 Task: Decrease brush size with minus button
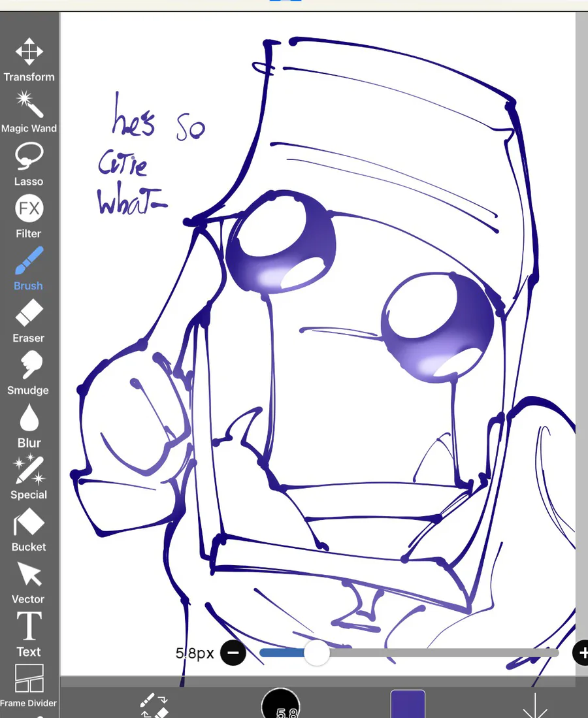[233, 653]
